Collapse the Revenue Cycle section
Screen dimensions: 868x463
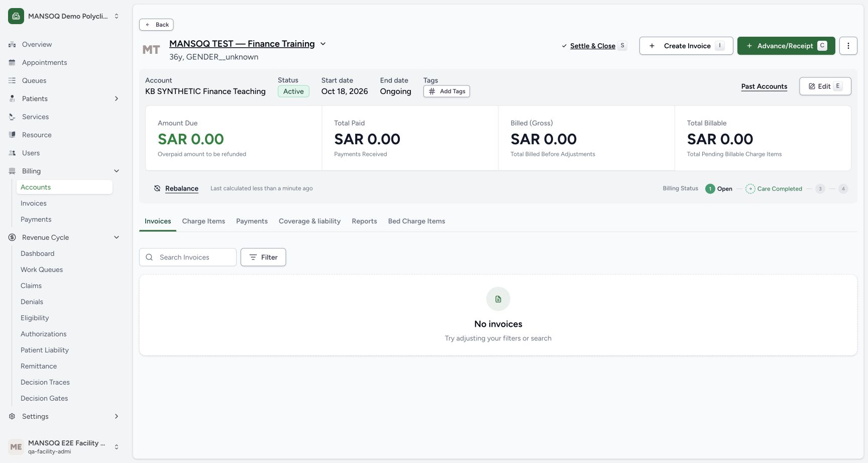click(117, 237)
